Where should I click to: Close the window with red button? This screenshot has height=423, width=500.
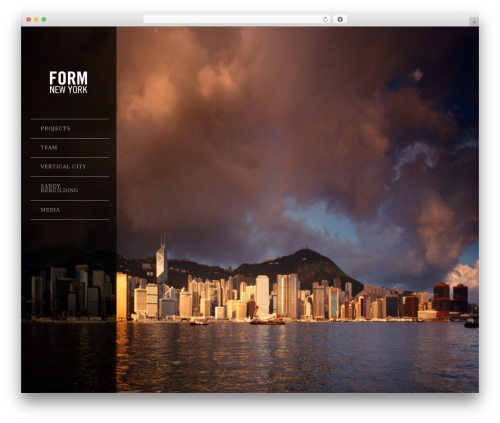[29, 19]
